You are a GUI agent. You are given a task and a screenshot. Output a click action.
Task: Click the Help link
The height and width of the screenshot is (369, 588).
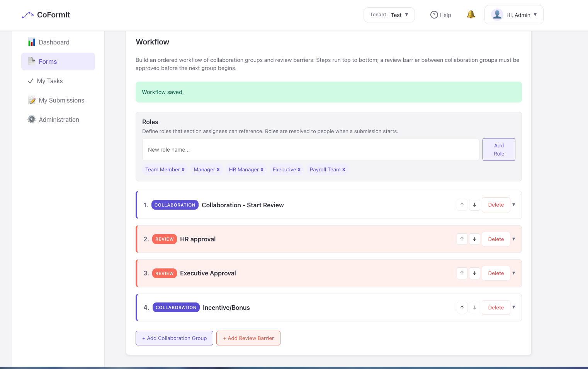tap(441, 15)
